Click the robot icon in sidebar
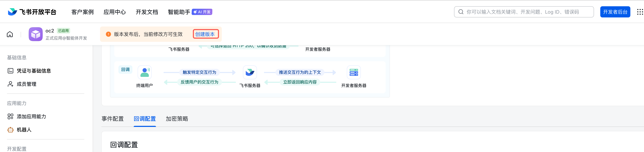Screen dimensions: 644x152 [x=10, y=130]
